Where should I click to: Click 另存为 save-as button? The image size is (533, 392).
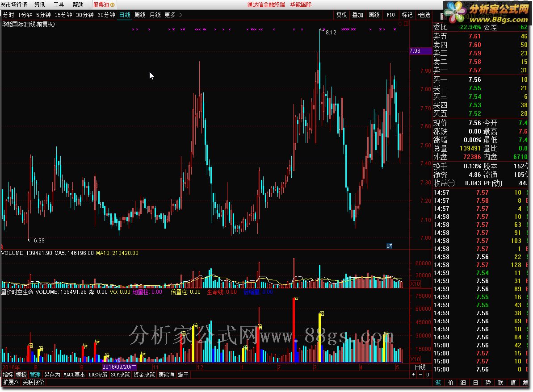pyautogui.click(x=52, y=375)
